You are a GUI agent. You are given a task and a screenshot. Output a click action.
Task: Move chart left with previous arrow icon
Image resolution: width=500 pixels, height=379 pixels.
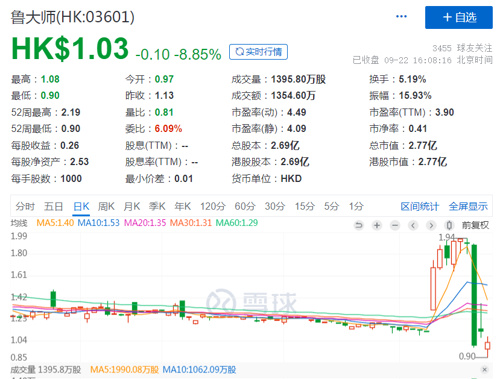point(413,226)
